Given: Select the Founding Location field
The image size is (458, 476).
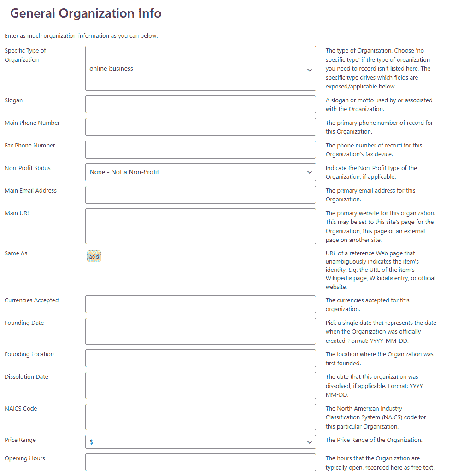Looking at the screenshot, I should 200,358.
